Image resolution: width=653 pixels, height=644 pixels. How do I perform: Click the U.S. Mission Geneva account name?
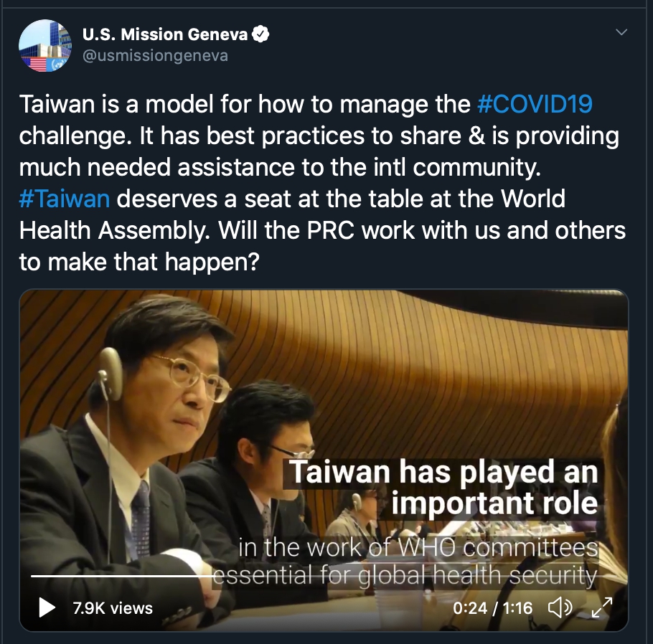(x=165, y=34)
